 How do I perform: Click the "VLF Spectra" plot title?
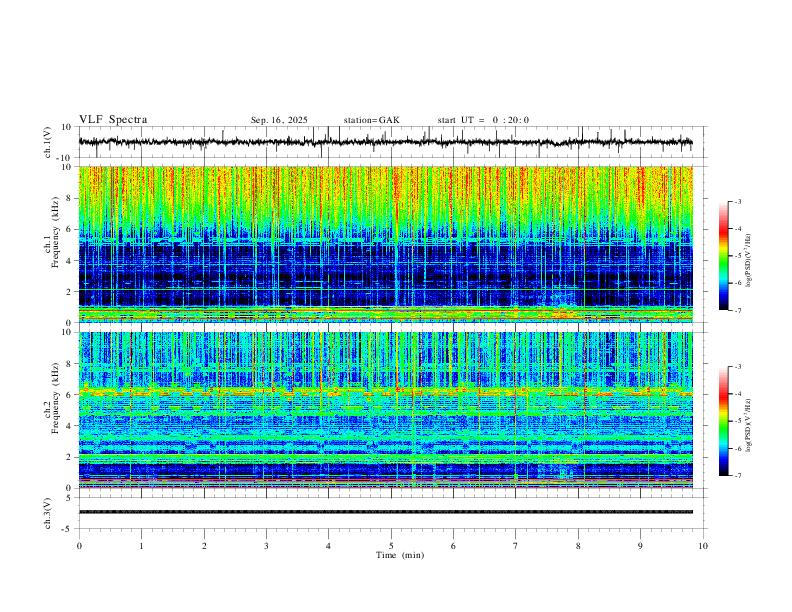tap(113, 120)
